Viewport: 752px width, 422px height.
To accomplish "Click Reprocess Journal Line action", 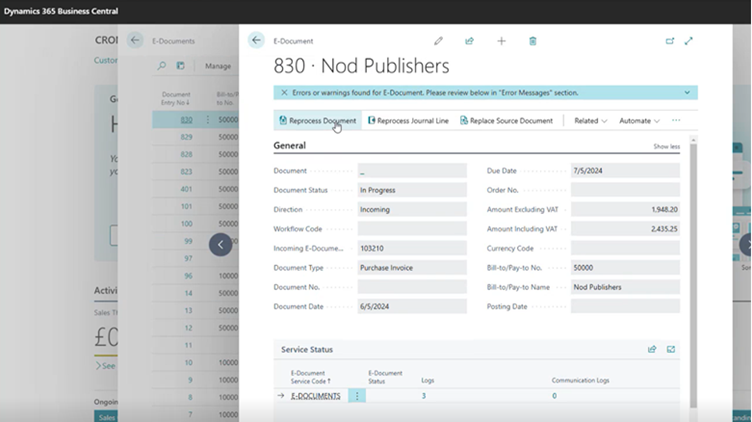I will tap(408, 121).
